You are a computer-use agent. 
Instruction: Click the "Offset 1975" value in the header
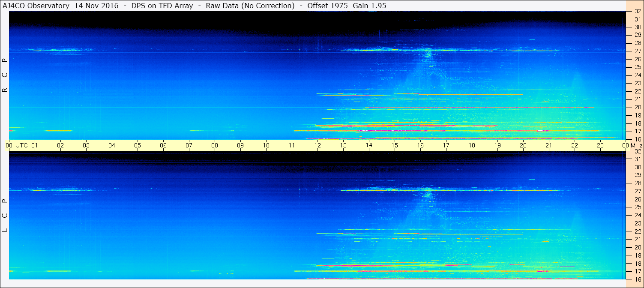(x=327, y=6)
